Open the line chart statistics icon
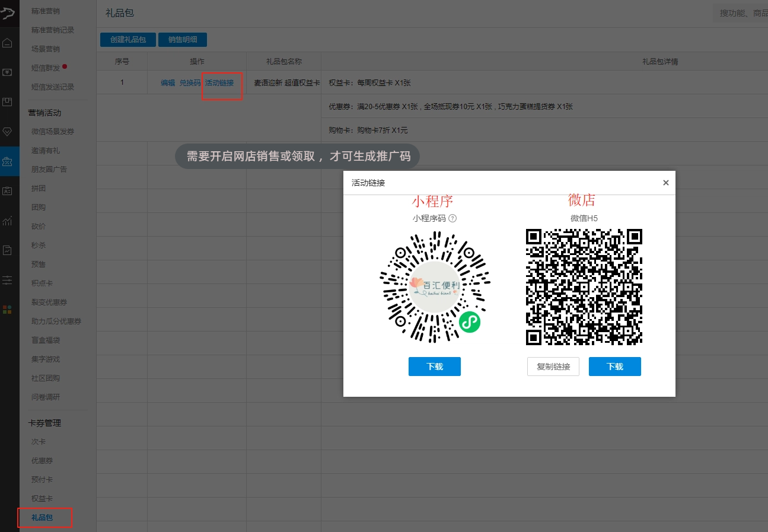 point(7,221)
